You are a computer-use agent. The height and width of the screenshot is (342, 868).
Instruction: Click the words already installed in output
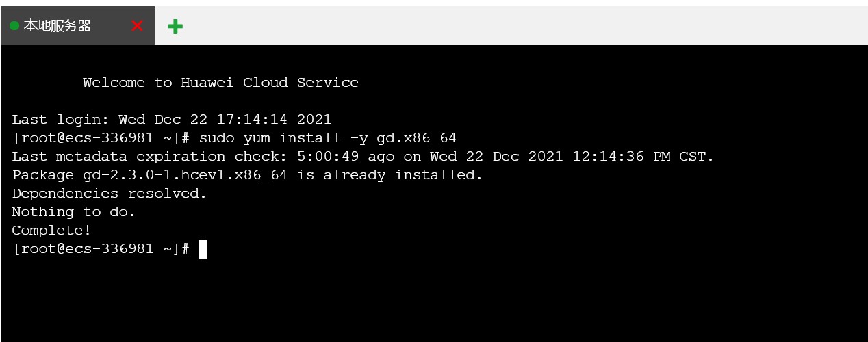point(403,175)
